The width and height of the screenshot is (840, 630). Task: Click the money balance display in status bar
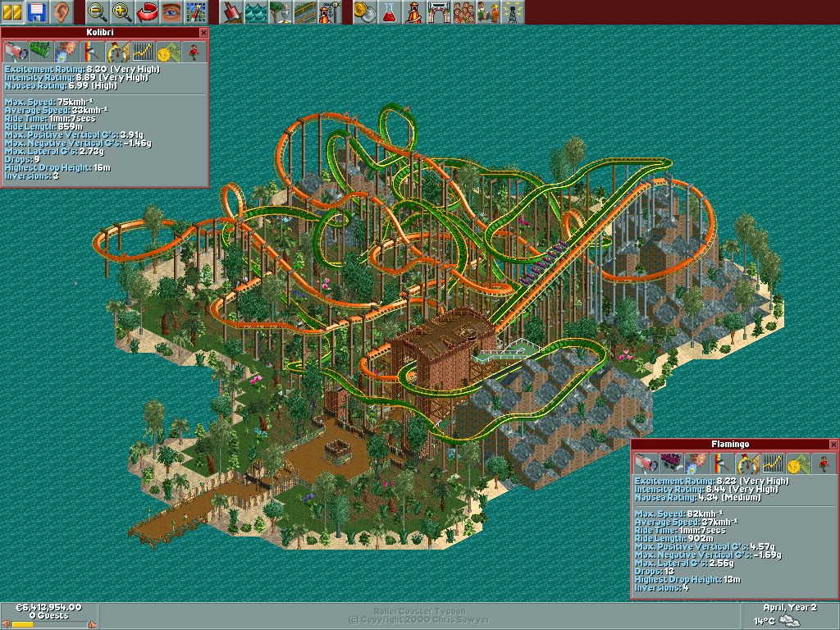[49, 608]
